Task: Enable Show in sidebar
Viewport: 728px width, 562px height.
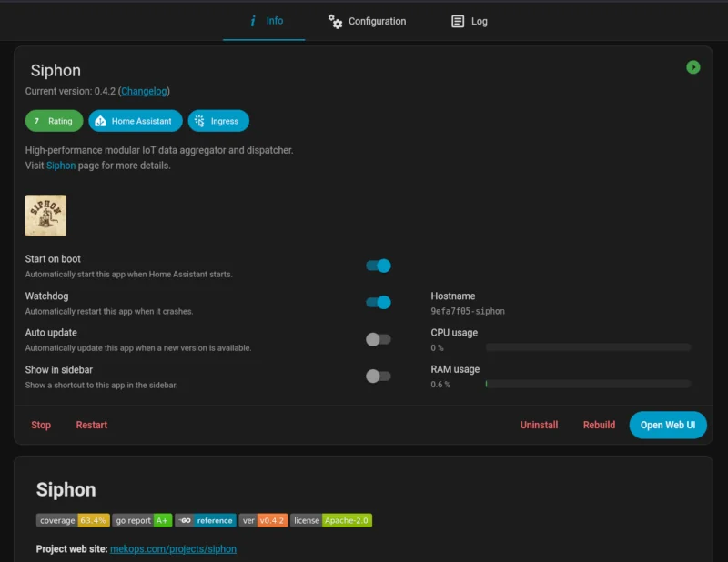Action: [378, 375]
